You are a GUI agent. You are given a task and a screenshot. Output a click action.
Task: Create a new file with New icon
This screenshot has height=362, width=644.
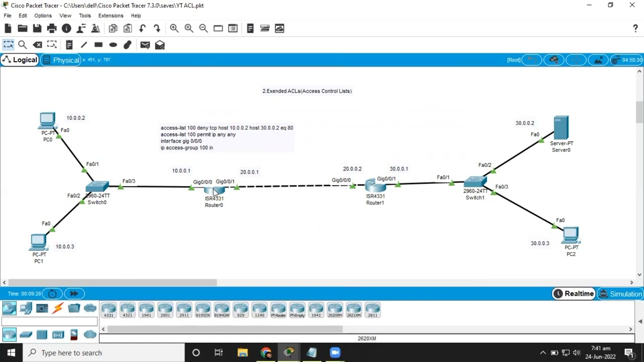pos(8,29)
